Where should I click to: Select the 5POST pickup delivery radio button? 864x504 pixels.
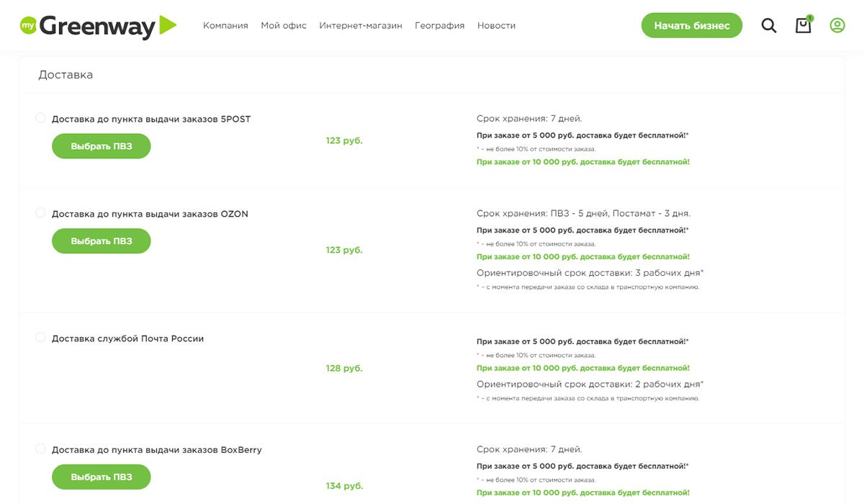(40, 118)
